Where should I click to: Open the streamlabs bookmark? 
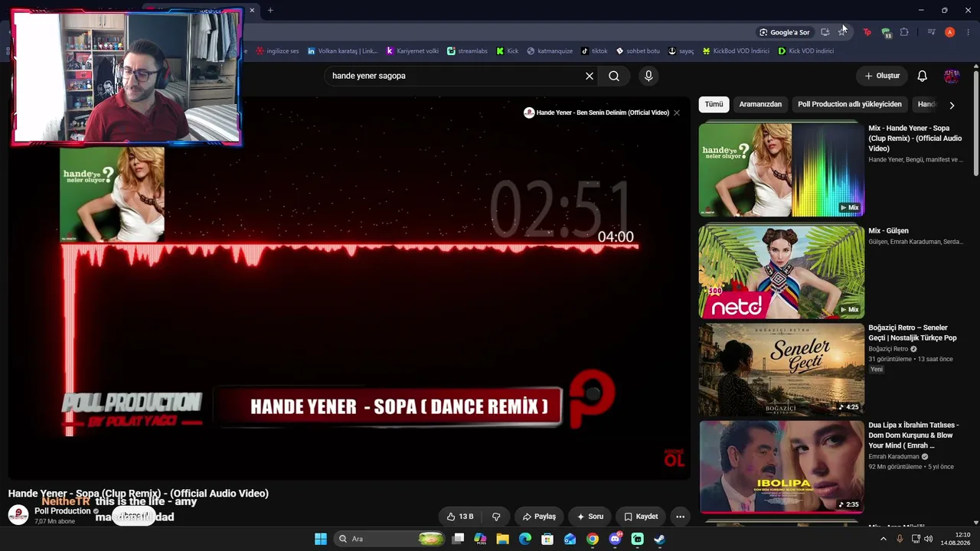pos(467,51)
